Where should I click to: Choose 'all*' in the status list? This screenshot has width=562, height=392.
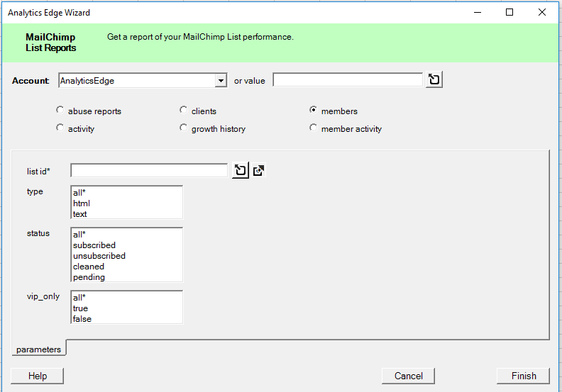pos(126,235)
